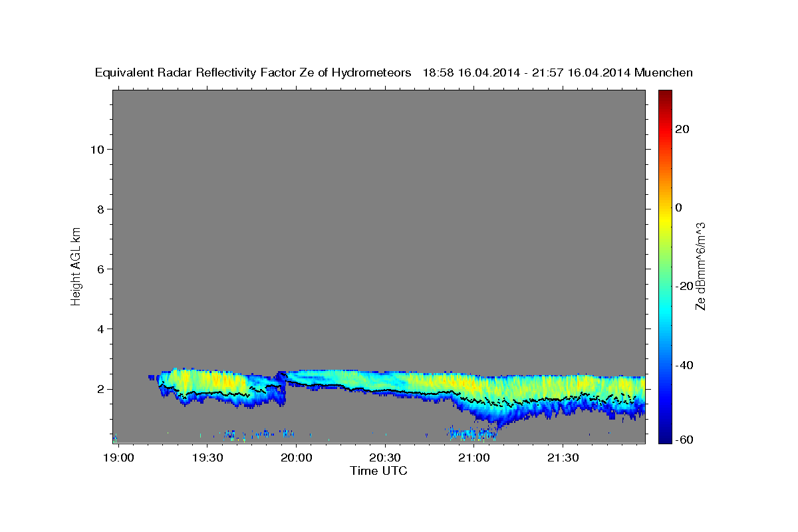Image resolution: width=798 pixels, height=532 pixels.
Task: Click the time range '18:58 16.04.2014 - 21:57 16.04.2014 Muenchen'
Action: pos(558,73)
